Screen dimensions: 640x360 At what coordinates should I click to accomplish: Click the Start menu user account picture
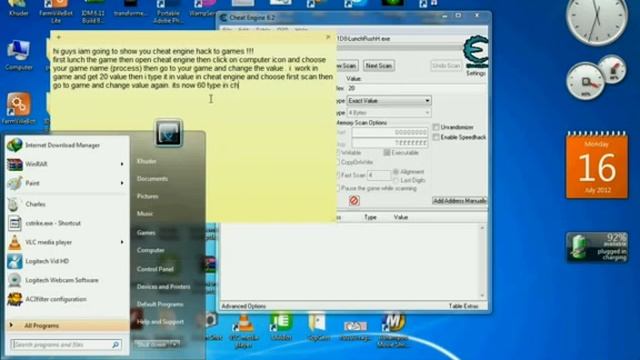coord(169,133)
